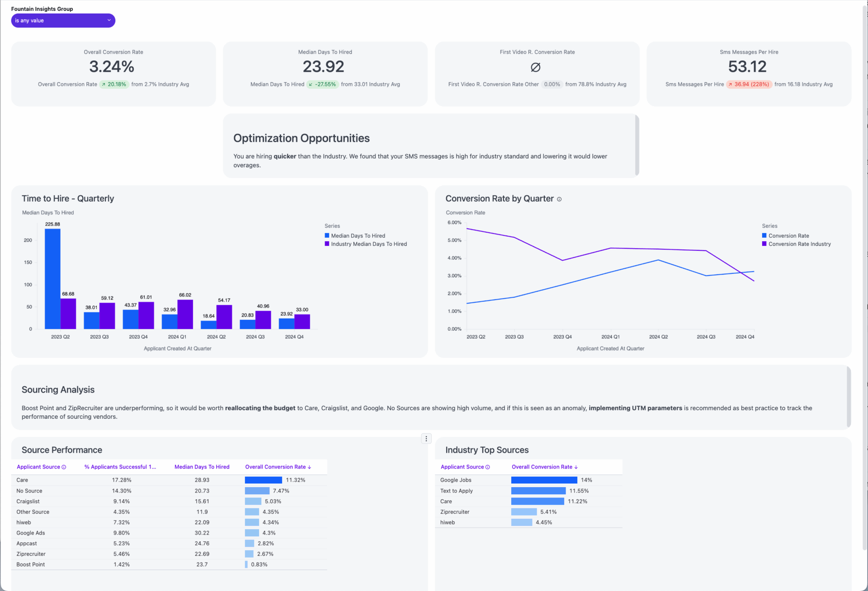Sort by % Applicants Successful column header
The image size is (868, 591).
click(120, 467)
